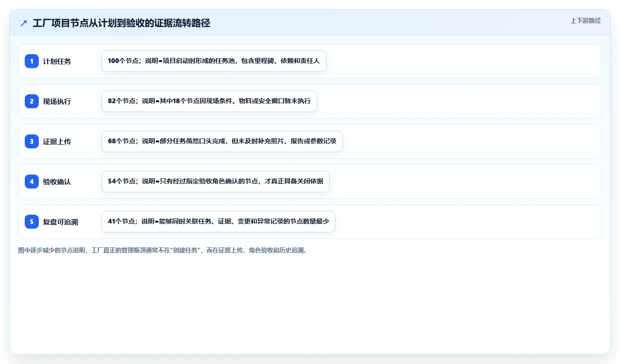
Task: Click the 54个节点 description box
Action: [215, 182]
